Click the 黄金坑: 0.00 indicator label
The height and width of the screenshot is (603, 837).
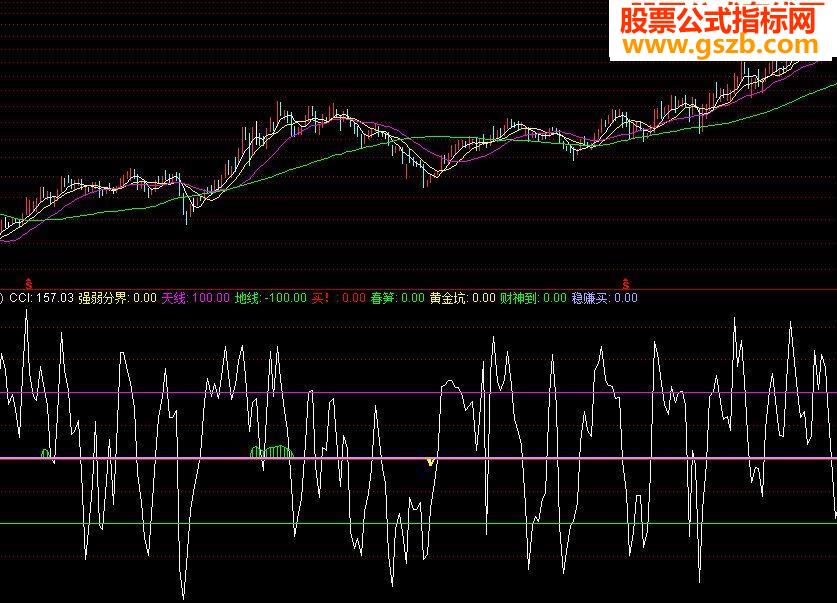coord(463,298)
